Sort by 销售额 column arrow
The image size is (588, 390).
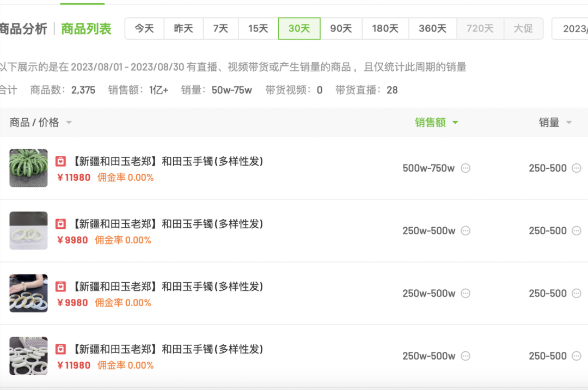click(455, 123)
